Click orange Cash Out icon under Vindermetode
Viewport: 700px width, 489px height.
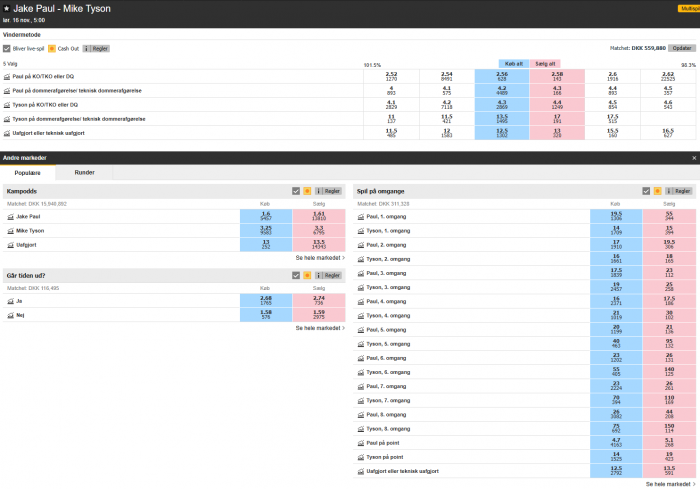pyautogui.click(x=52, y=49)
